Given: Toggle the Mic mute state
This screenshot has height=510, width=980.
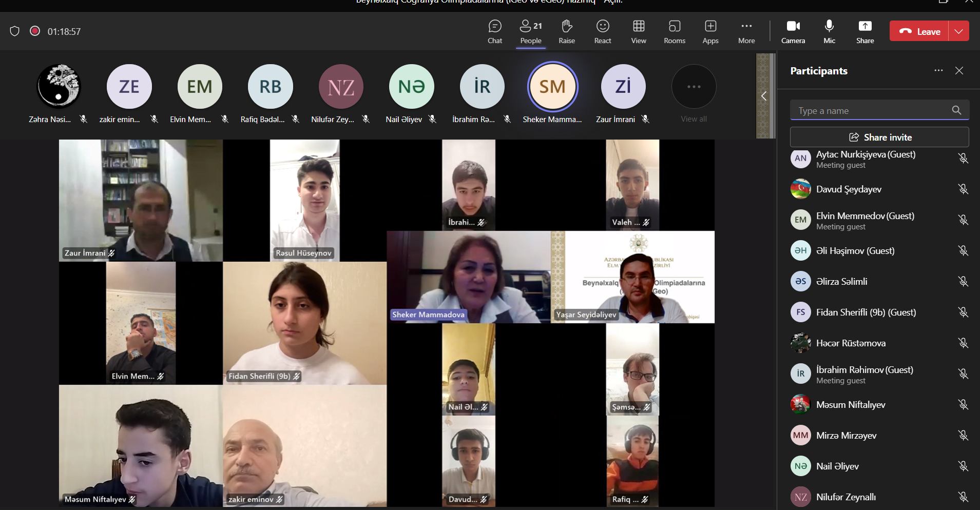Looking at the screenshot, I should coord(829,31).
